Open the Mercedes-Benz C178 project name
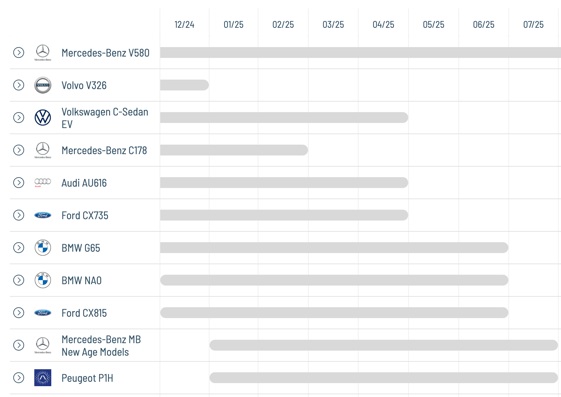 [x=104, y=151]
